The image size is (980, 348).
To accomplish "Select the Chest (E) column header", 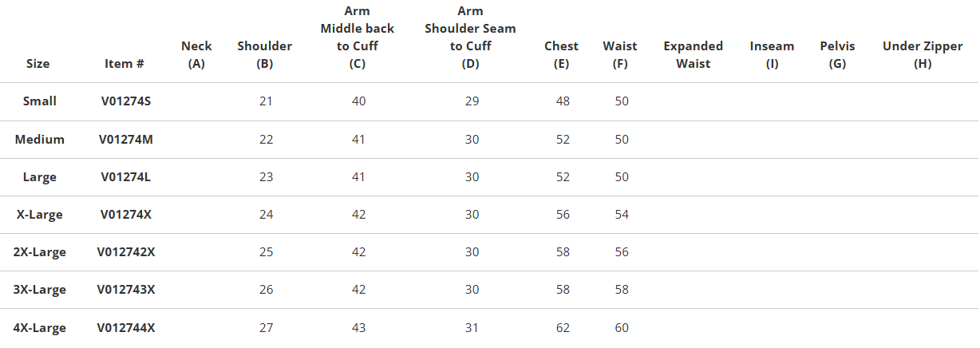I will coord(561,54).
